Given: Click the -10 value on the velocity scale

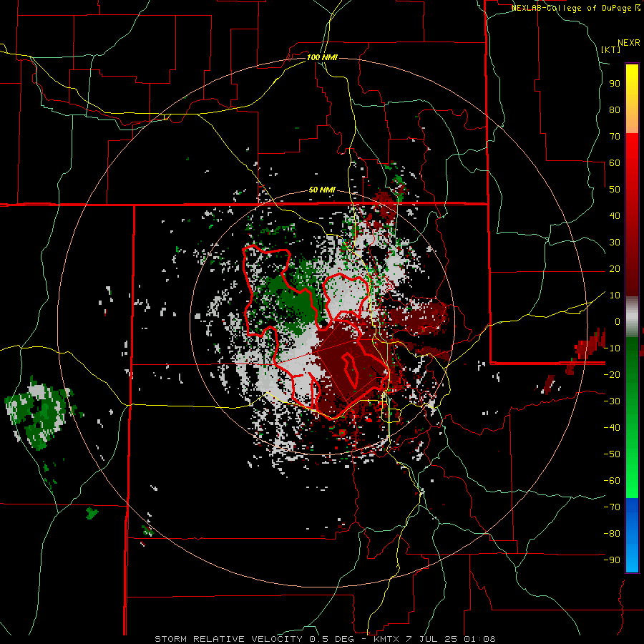Looking at the screenshot, I should [x=612, y=348].
